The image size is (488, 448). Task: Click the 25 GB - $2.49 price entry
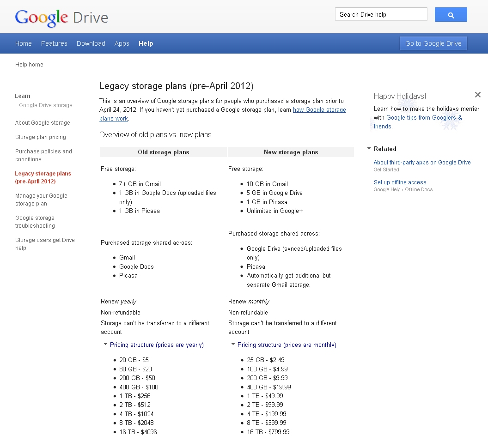266,360
